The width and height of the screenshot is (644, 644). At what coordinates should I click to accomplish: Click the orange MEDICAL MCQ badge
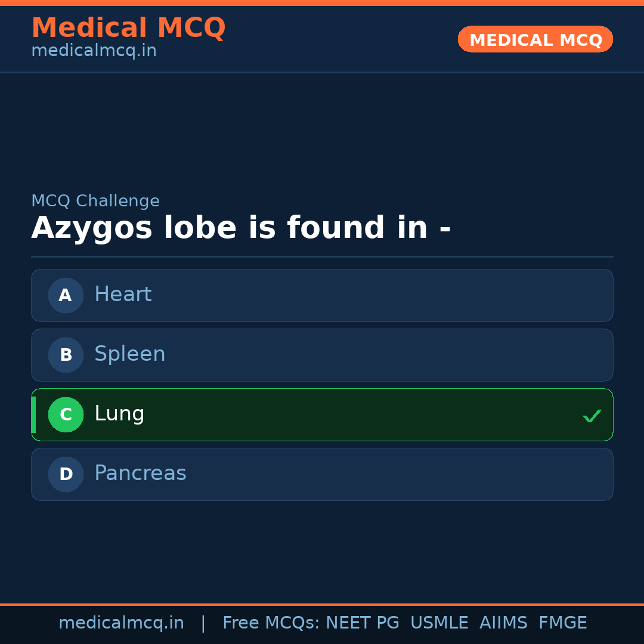pyautogui.click(x=535, y=39)
